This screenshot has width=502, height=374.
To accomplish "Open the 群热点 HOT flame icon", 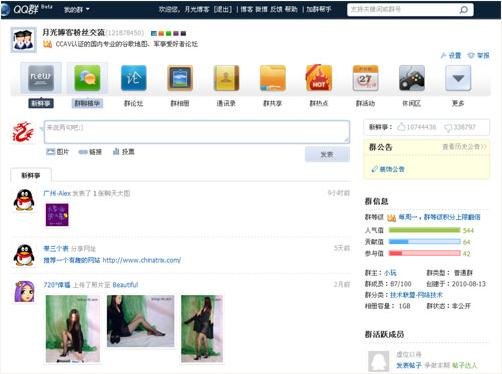I will click(319, 79).
